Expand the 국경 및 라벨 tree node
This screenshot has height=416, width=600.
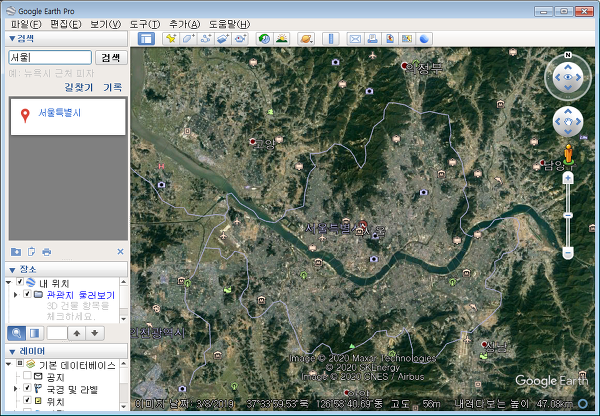pyautogui.click(x=16, y=388)
